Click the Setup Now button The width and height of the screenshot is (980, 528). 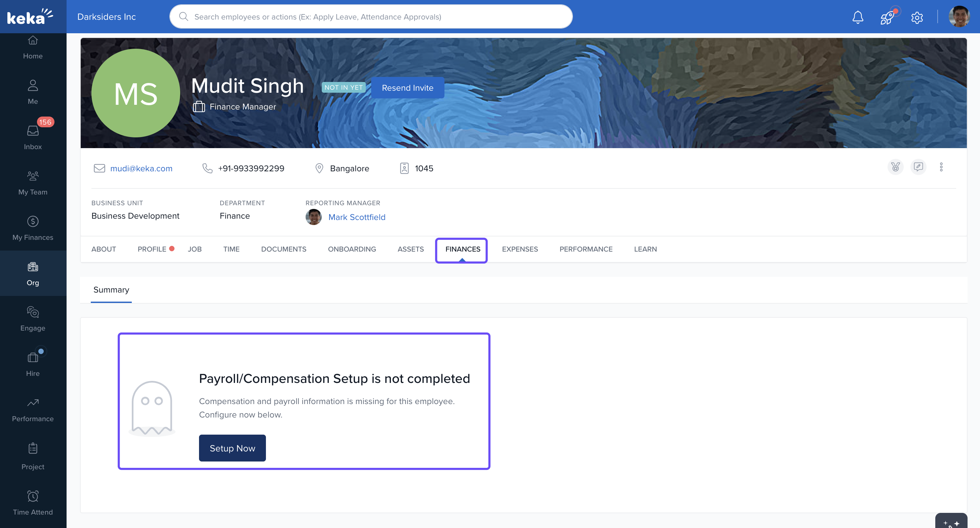click(232, 448)
